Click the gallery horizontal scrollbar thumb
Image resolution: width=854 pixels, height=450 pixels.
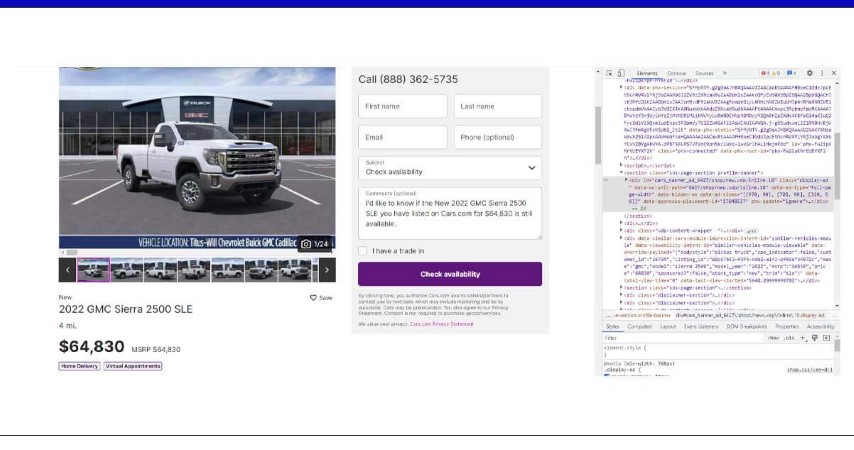(72, 253)
